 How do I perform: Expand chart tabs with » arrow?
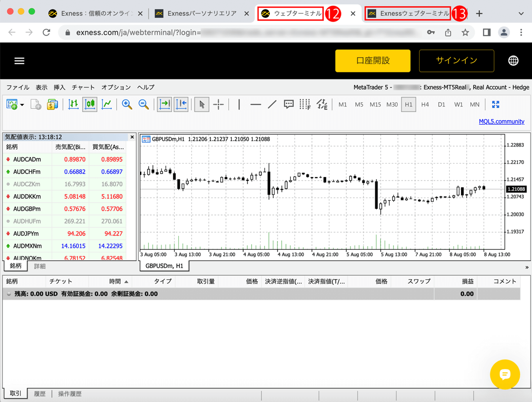tap(527, 267)
